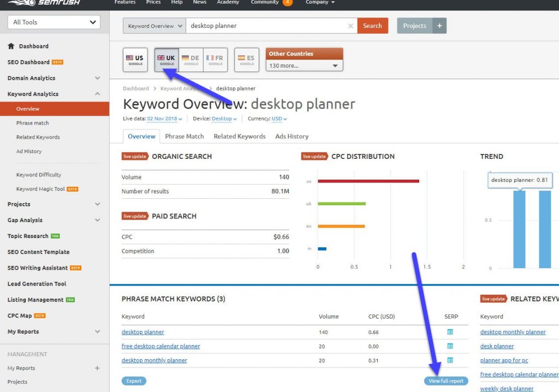Expand Domain Analytics section

click(x=97, y=78)
